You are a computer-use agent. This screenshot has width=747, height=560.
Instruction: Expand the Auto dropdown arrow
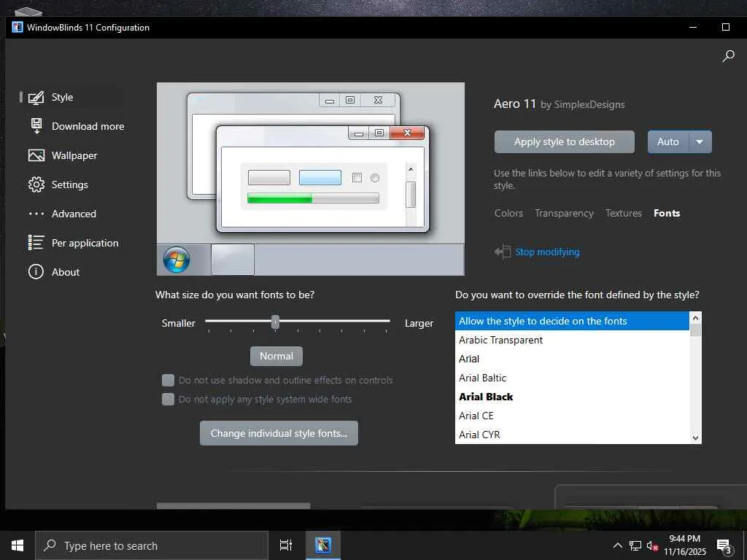[700, 142]
